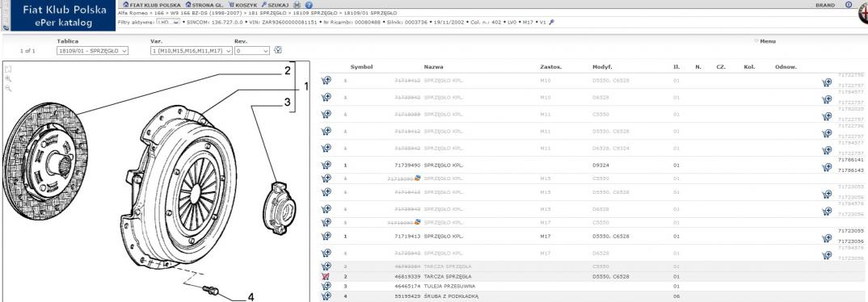The width and height of the screenshot is (868, 302).
Task: Open the Menu expander on right
Action: point(765,41)
